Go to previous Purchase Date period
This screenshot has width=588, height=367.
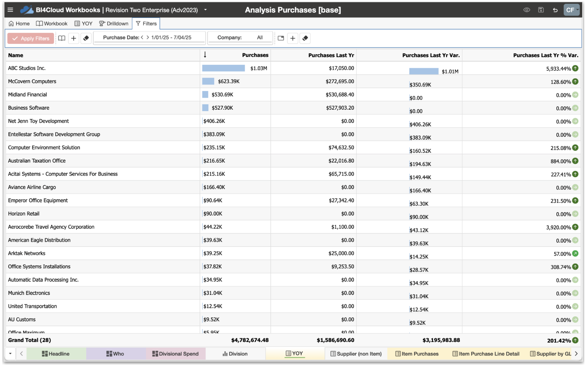coord(142,38)
